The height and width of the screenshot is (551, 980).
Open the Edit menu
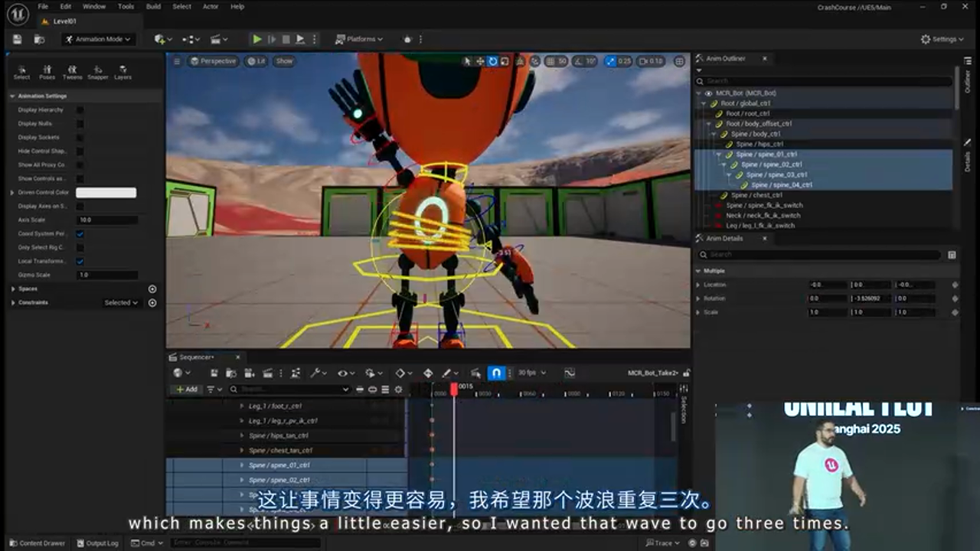coord(65,6)
